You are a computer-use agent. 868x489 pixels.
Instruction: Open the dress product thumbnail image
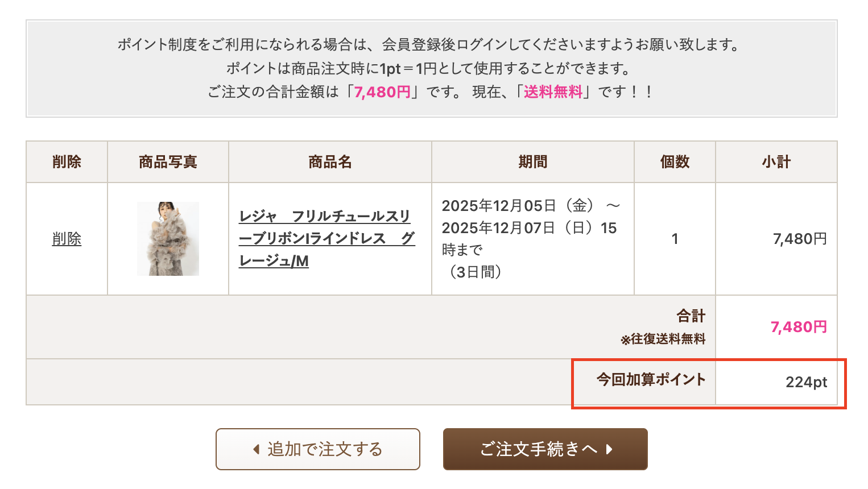168,239
